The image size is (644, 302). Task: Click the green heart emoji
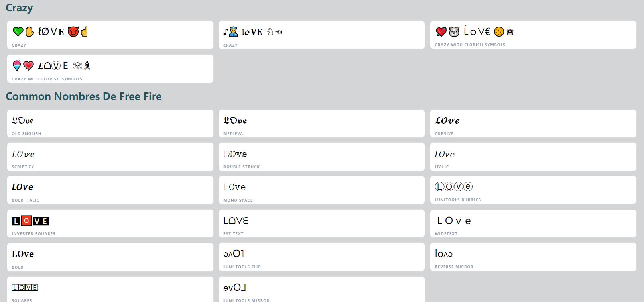[x=18, y=31]
